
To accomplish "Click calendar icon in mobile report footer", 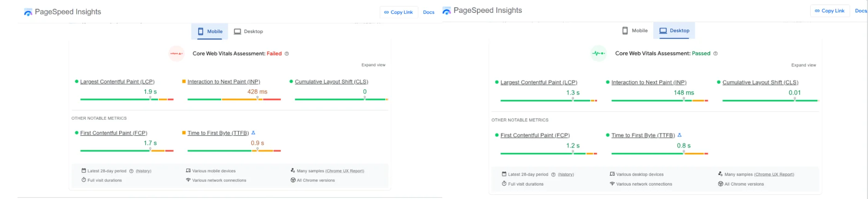I will [x=84, y=170].
